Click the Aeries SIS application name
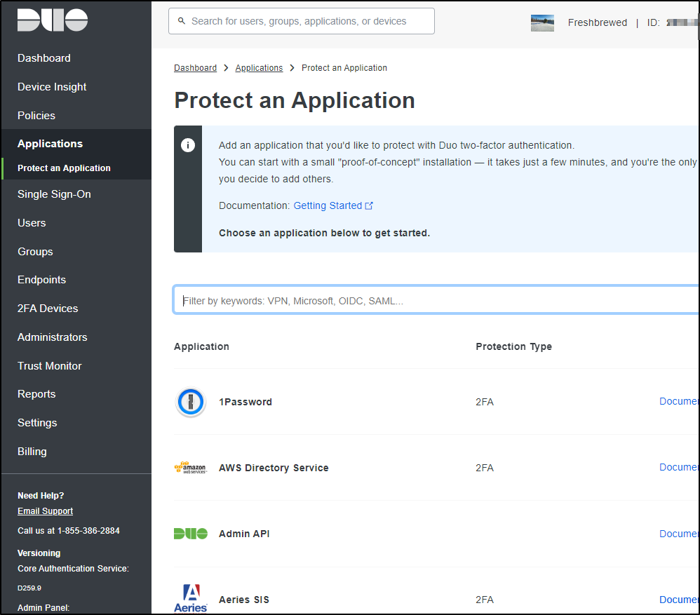700x615 pixels. [x=244, y=600]
